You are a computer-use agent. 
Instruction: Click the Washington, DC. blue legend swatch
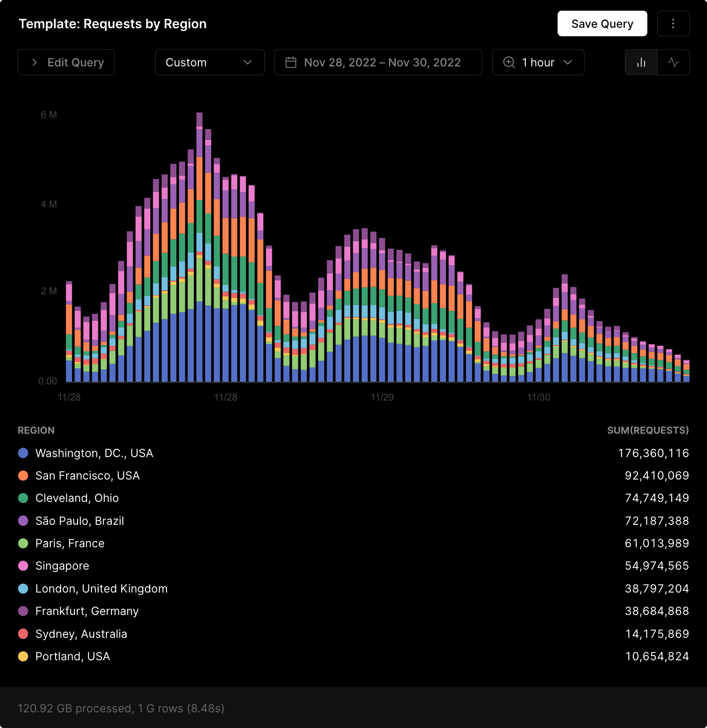click(x=23, y=453)
